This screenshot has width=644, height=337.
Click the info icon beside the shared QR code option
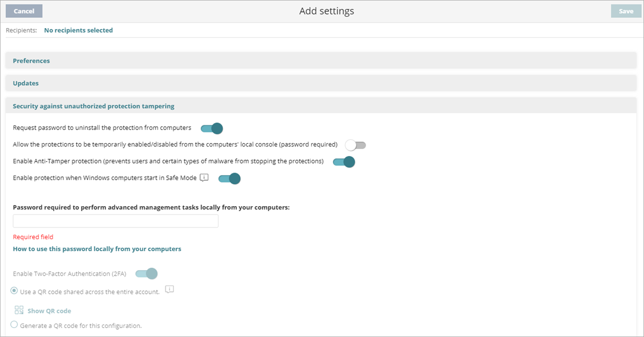tap(169, 290)
